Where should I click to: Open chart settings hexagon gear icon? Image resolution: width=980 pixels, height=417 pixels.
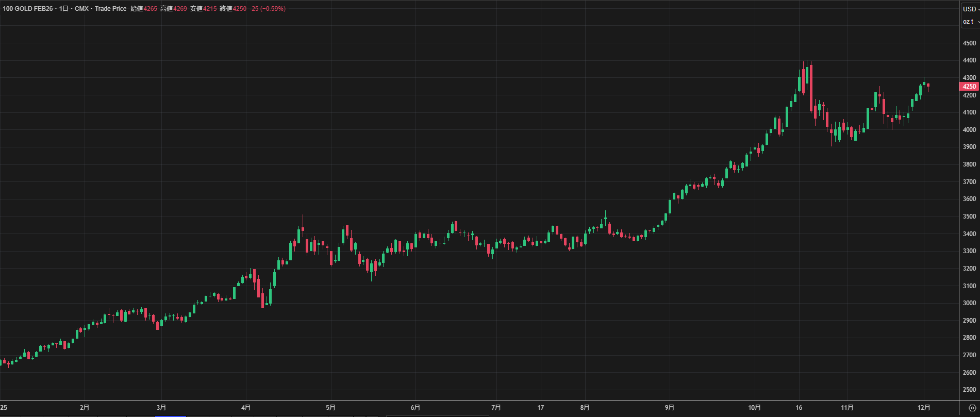972,408
